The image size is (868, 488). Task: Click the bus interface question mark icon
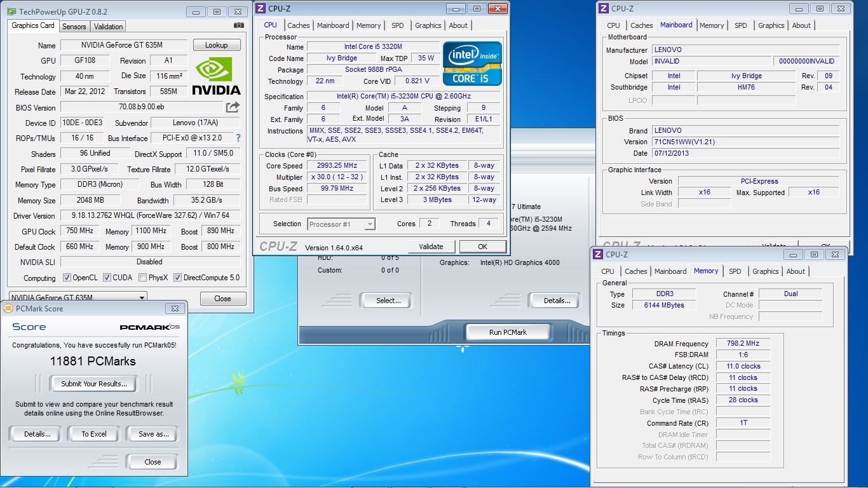click(x=238, y=138)
